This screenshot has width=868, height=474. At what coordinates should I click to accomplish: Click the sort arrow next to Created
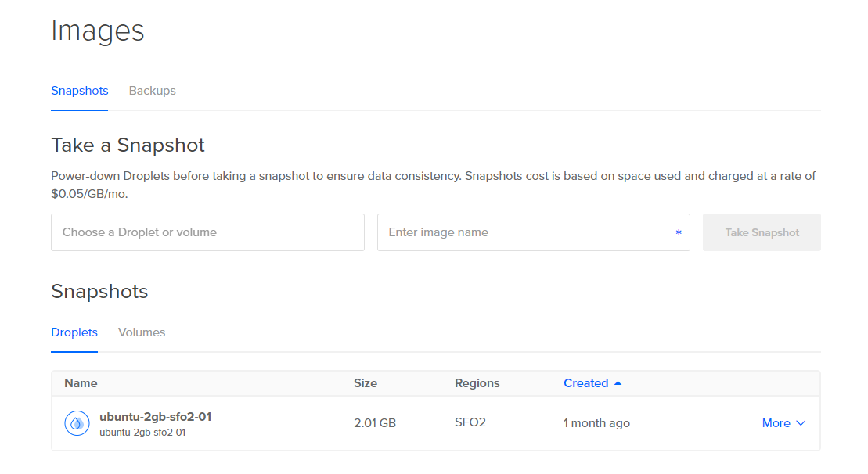pos(618,383)
